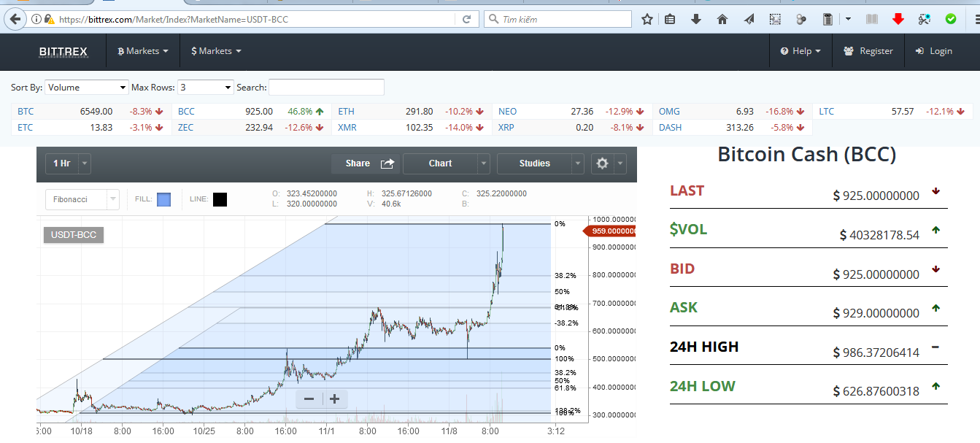Open the ETH market link
This screenshot has width=980, height=443.
point(346,112)
